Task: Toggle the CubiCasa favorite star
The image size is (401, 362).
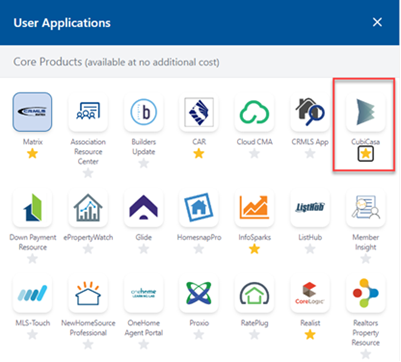Action: [366, 154]
